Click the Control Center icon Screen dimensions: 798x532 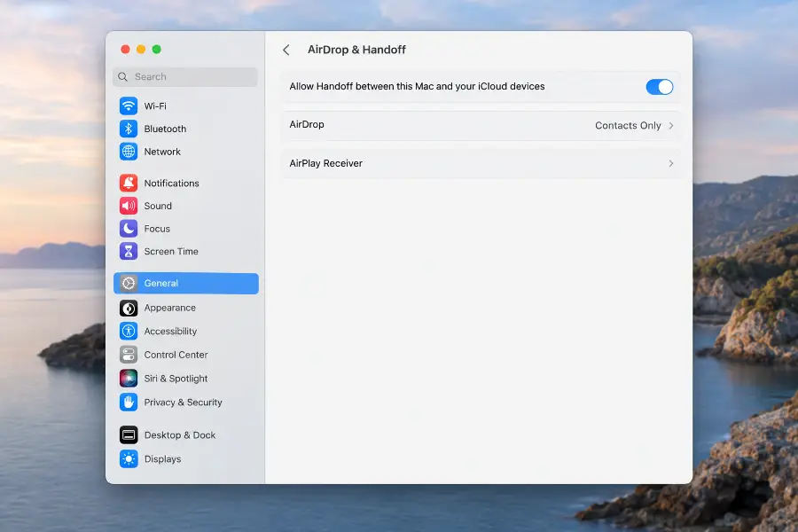129,355
